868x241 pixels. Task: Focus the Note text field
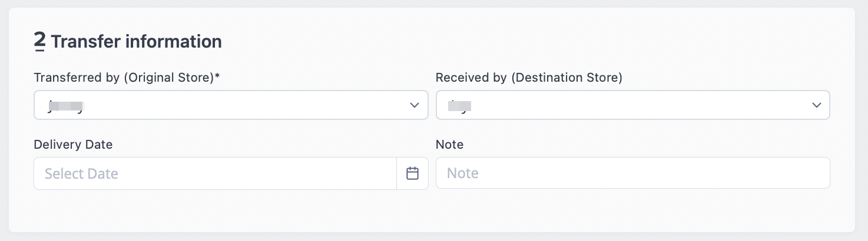[x=633, y=173]
